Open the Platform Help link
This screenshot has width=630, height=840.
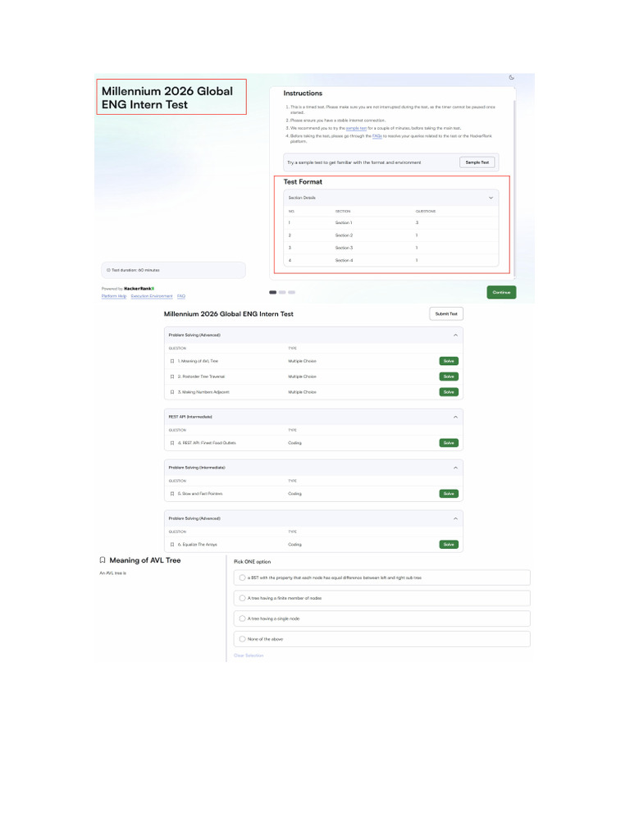(x=114, y=296)
